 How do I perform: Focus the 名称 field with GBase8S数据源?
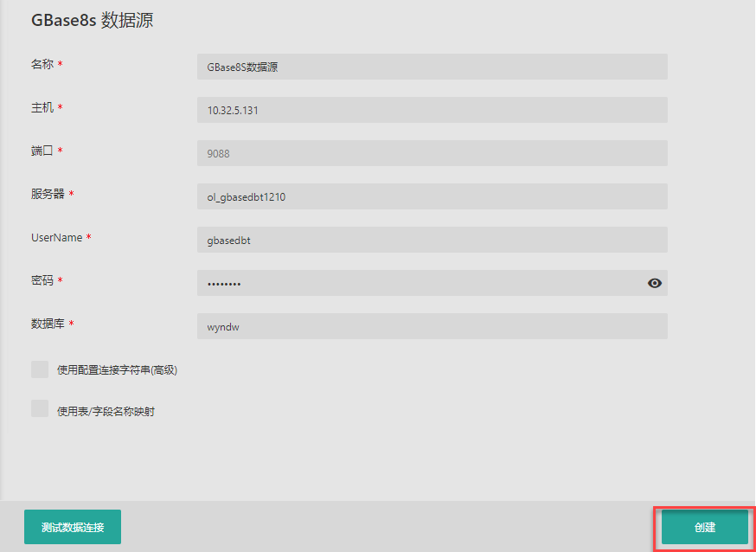[x=432, y=67]
